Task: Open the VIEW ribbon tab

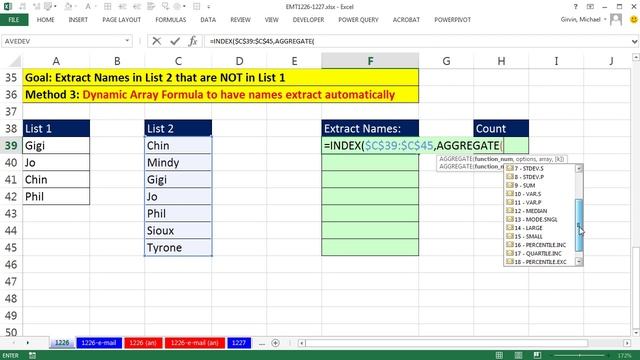Action: [x=271, y=20]
